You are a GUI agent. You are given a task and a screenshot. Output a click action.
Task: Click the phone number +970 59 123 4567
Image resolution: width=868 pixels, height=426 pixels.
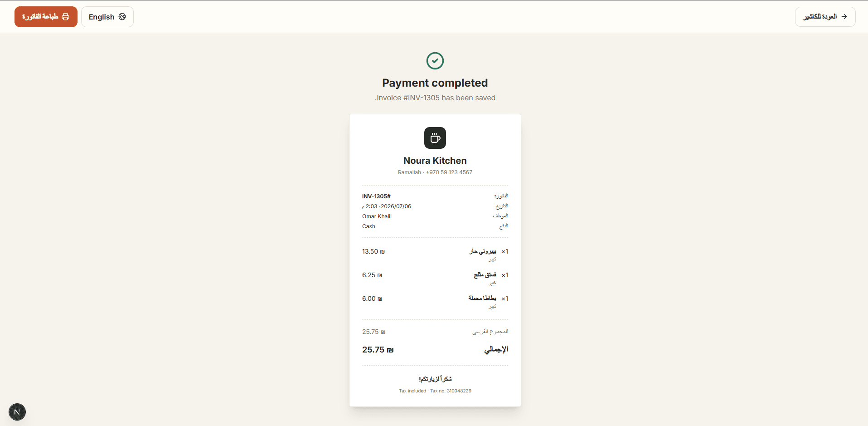[449, 172]
